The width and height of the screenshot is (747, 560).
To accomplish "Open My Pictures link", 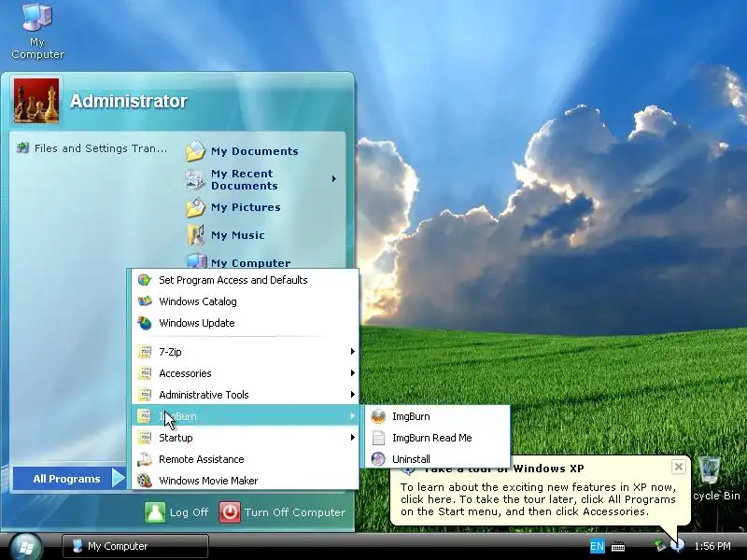I will point(246,207).
